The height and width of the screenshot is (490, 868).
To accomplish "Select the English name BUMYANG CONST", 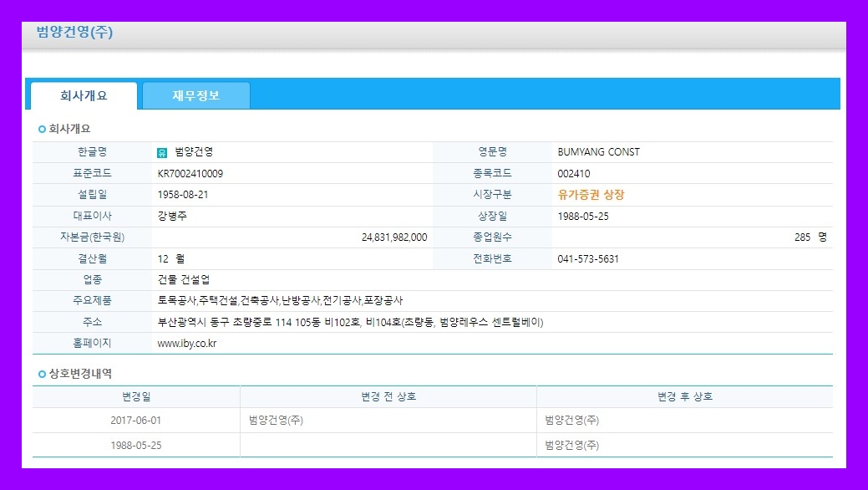I will coord(598,152).
